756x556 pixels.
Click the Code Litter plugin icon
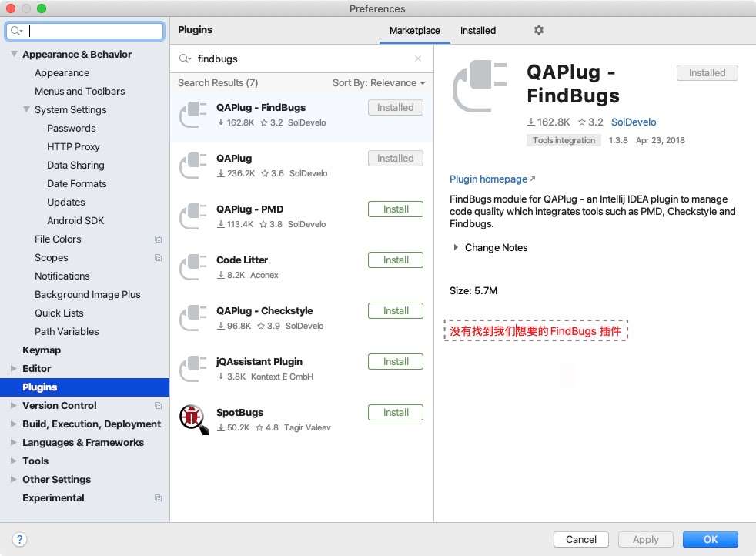tap(193, 267)
